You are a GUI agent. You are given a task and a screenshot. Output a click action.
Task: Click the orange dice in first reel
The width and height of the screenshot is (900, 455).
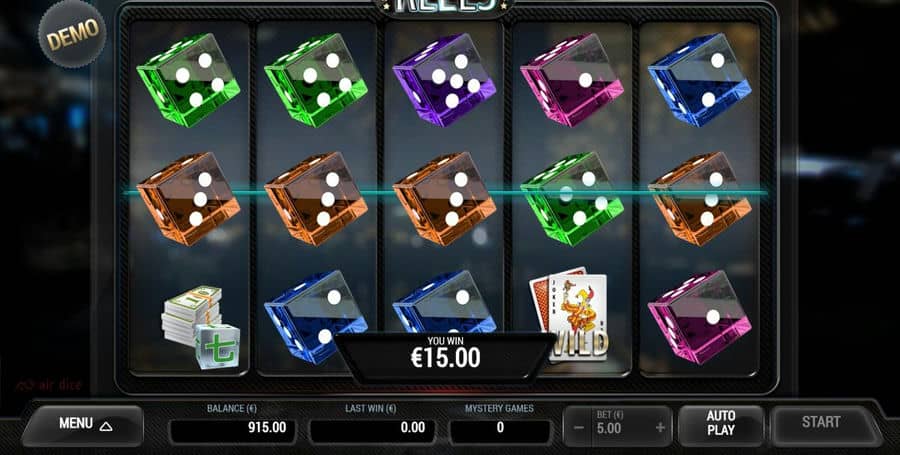(x=188, y=199)
